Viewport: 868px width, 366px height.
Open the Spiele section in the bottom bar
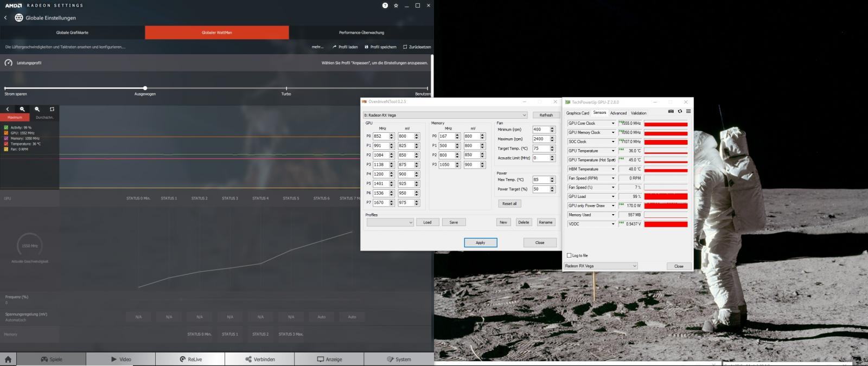point(51,359)
